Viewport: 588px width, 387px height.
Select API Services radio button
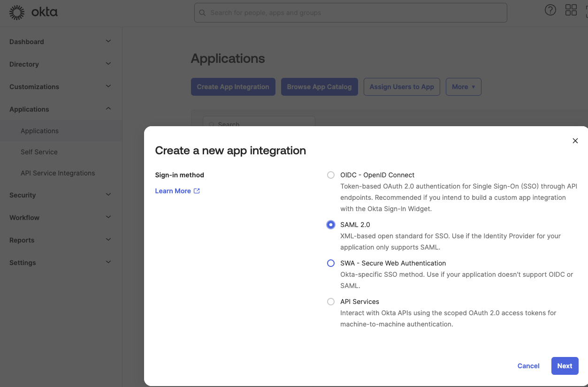[331, 302]
